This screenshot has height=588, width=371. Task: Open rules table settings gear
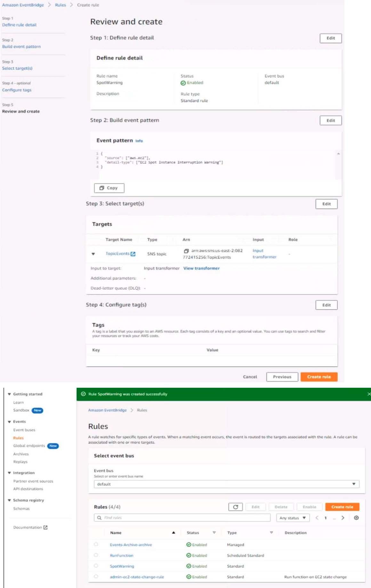click(x=356, y=518)
